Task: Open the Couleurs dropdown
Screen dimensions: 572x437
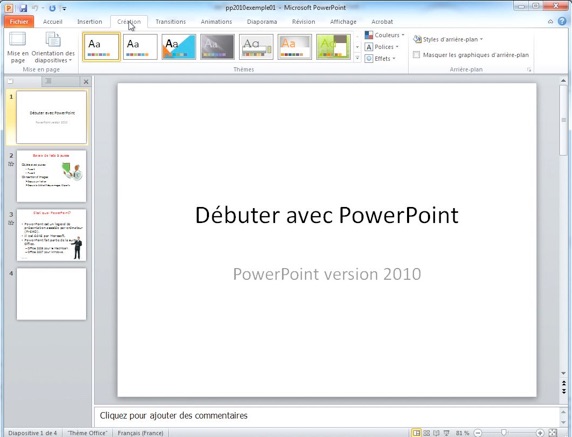Action: 385,35
